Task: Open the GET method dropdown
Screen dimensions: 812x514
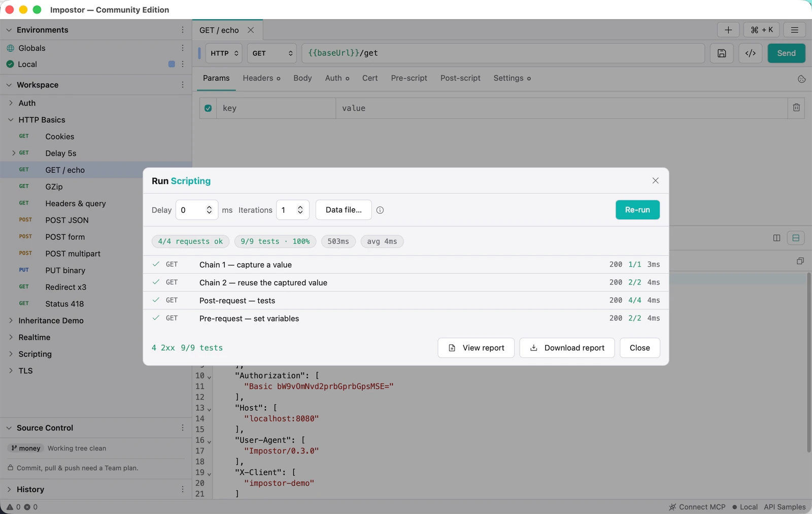Action: click(272, 53)
